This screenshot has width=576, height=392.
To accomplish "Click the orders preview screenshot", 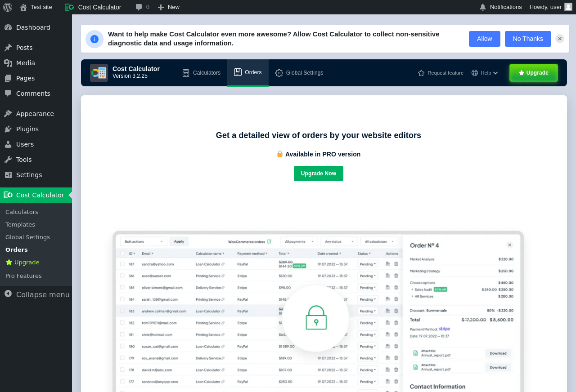I will (x=318, y=312).
